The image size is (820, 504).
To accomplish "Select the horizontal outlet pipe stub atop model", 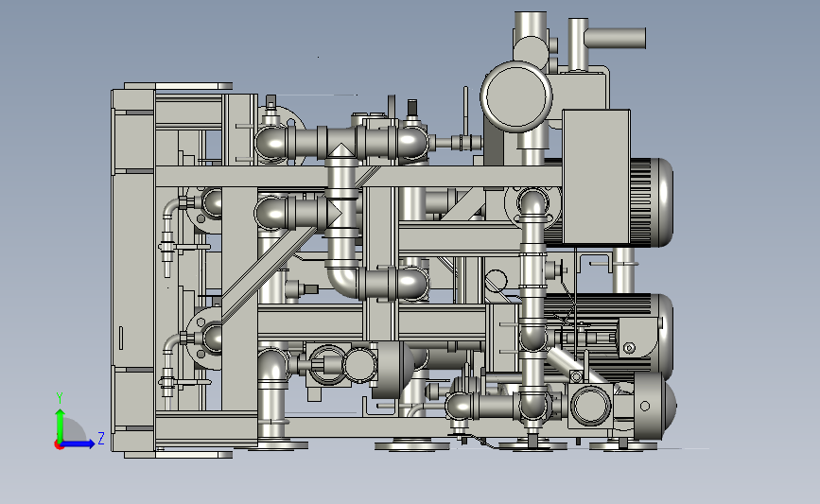I will click(x=615, y=38).
